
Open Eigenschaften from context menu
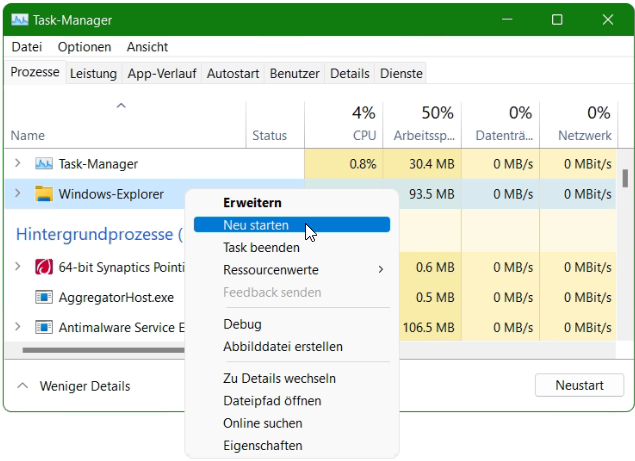pyautogui.click(x=292, y=445)
